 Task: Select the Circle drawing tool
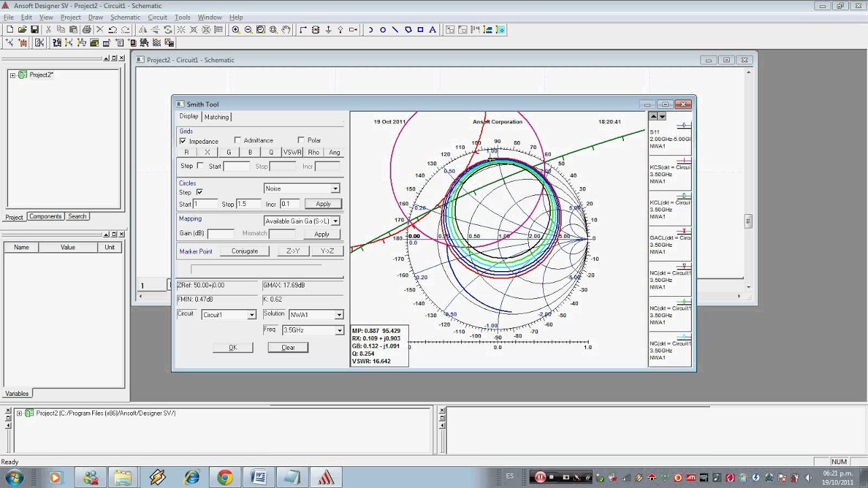(x=383, y=30)
